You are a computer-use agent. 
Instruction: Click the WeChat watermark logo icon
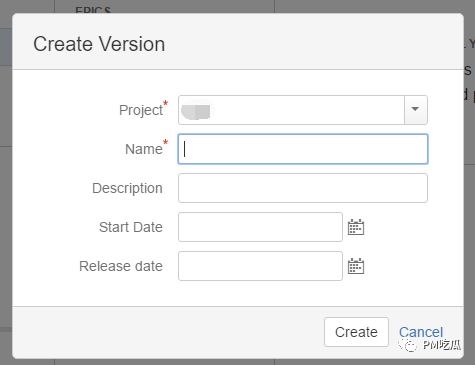tap(407, 345)
